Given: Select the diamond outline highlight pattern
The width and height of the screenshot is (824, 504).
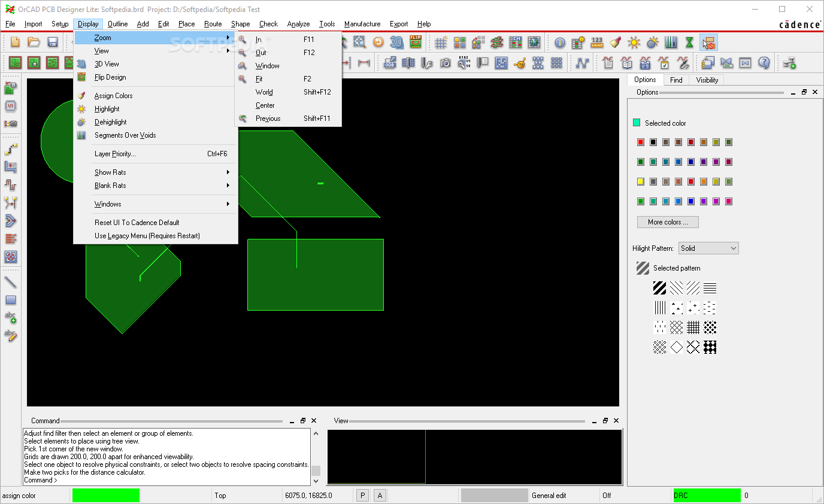Looking at the screenshot, I should coord(676,347).
